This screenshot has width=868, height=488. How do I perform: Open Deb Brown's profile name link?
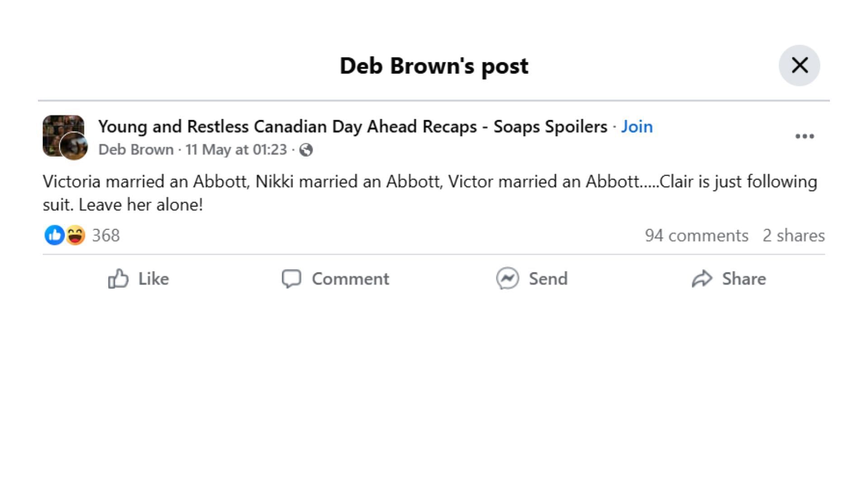tap(136, 150)
